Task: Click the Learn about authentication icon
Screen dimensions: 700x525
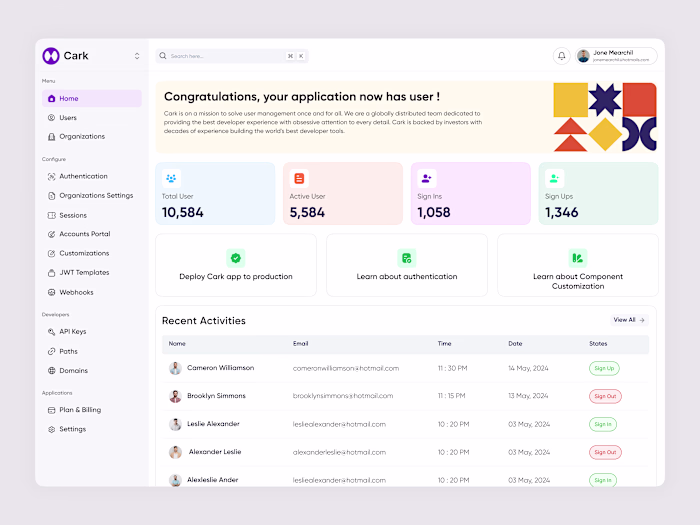Action: tap(407, 258)
